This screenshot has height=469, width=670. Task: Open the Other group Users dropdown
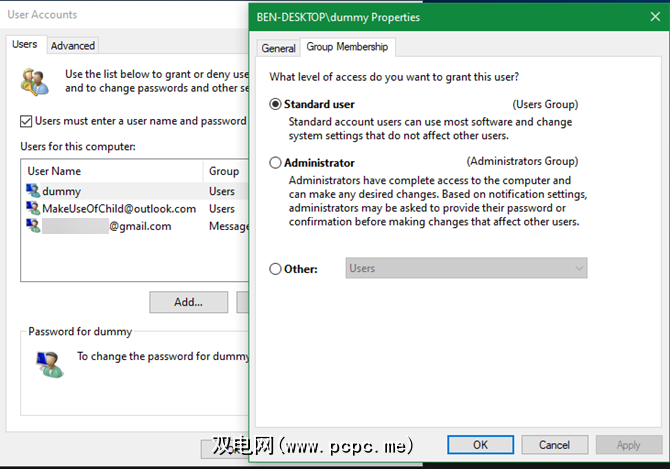pos(466,268)
